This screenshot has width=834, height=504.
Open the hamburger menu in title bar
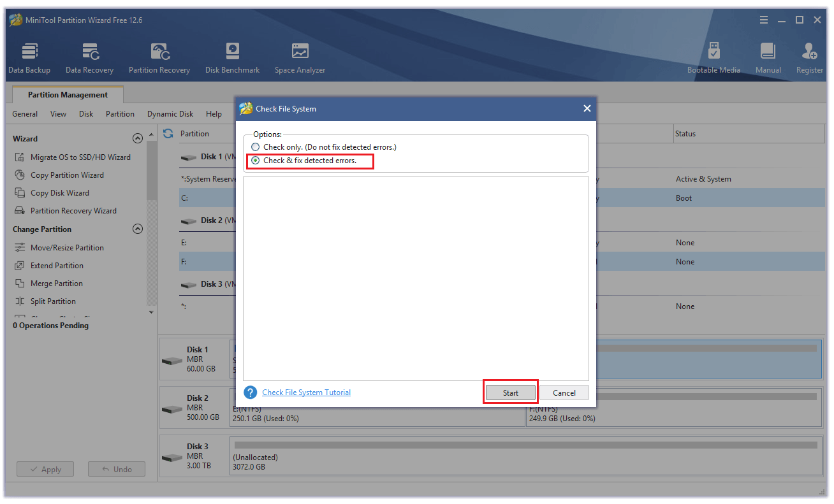pos(764,20)
